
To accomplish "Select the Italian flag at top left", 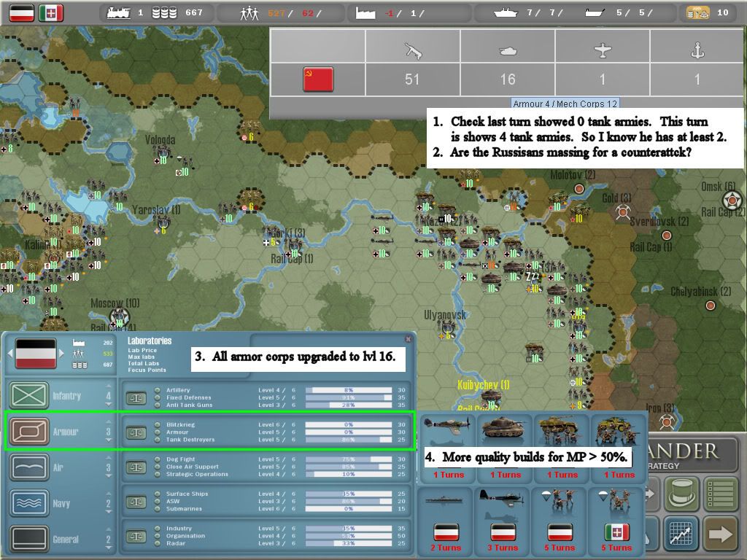I will (51, 12).
